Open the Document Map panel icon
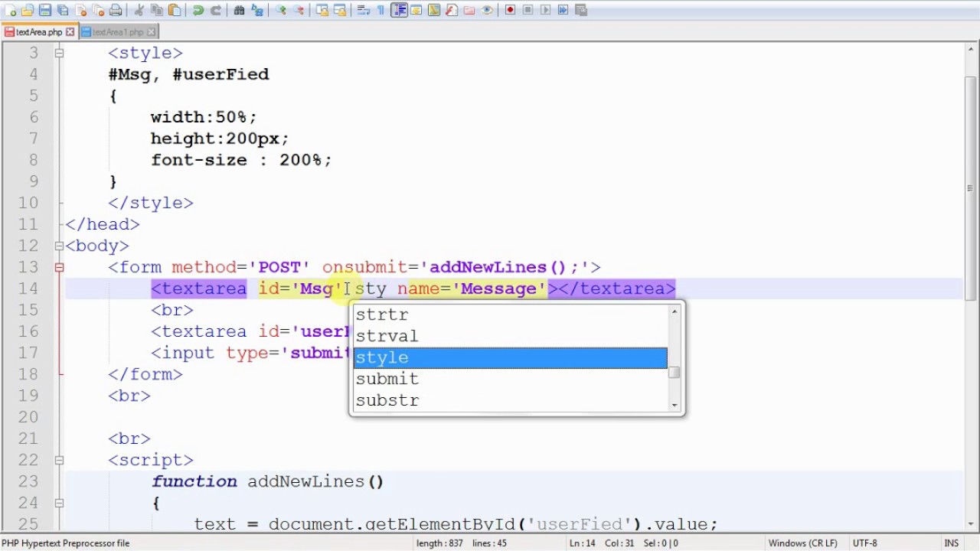The height and width of the screenshot is (551, 980). (x=434, y=10)
